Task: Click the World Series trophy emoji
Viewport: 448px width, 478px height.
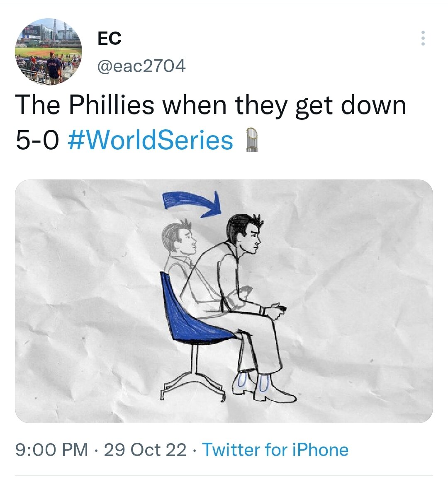Action: (x=252, y=140)
